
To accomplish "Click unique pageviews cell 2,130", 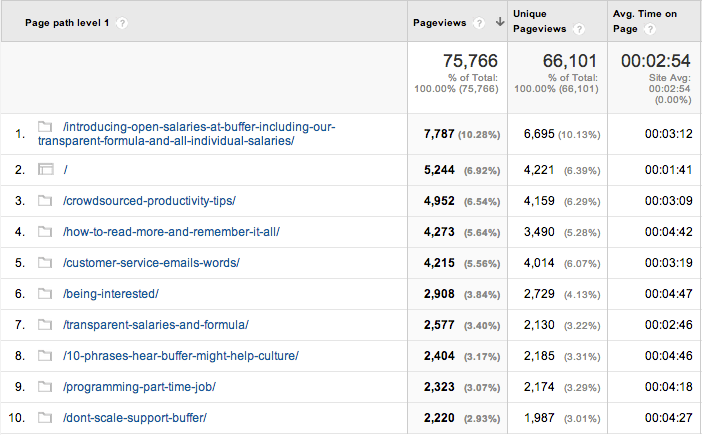I will pyautogui.click(x=539, y=325).
